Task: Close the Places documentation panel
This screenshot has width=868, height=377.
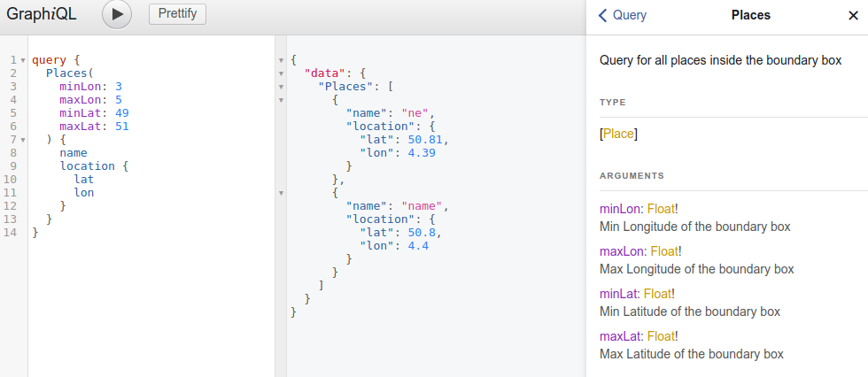Action: 853,15
